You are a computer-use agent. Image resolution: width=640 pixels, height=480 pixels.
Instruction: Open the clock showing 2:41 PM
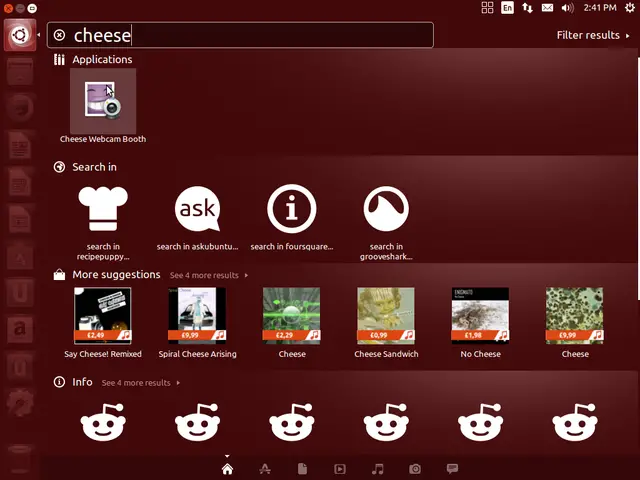point(600,8)
